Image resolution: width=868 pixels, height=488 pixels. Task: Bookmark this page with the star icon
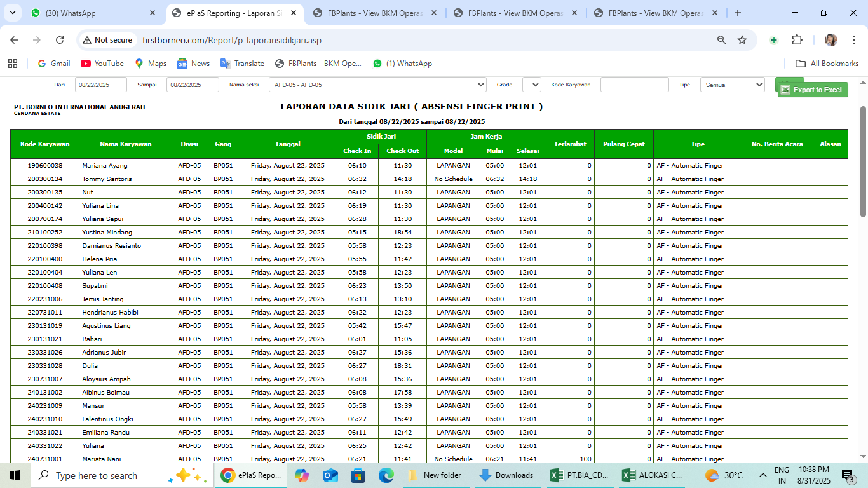tap(742, 40)
